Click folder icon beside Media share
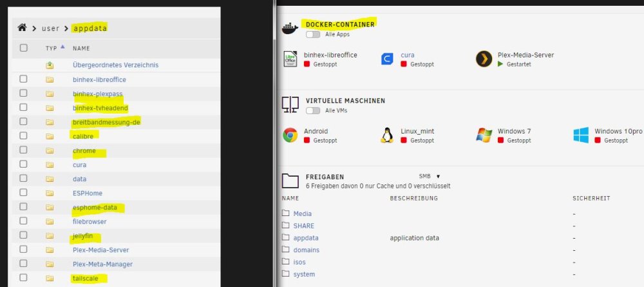The width and height of the screenshot is (644, 287). click(x=286, y=213)
